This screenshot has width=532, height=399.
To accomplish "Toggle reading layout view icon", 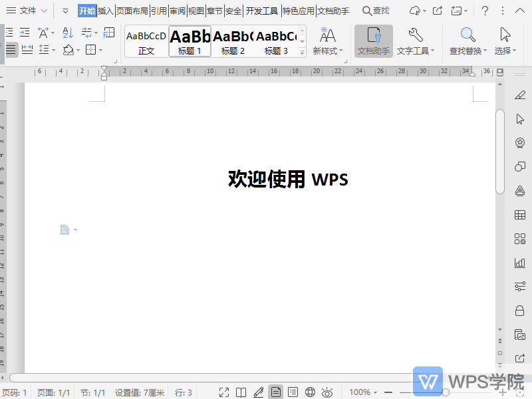I will [x=241, y=392].
